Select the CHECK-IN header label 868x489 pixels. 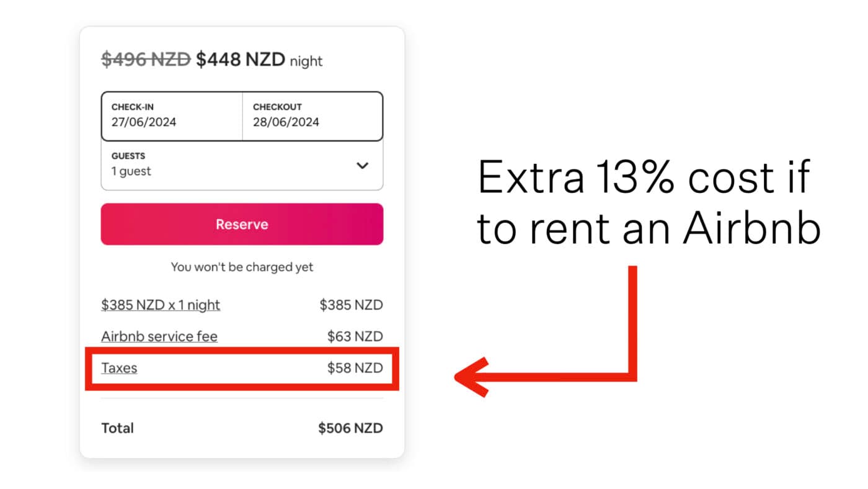tap(133, 106)
